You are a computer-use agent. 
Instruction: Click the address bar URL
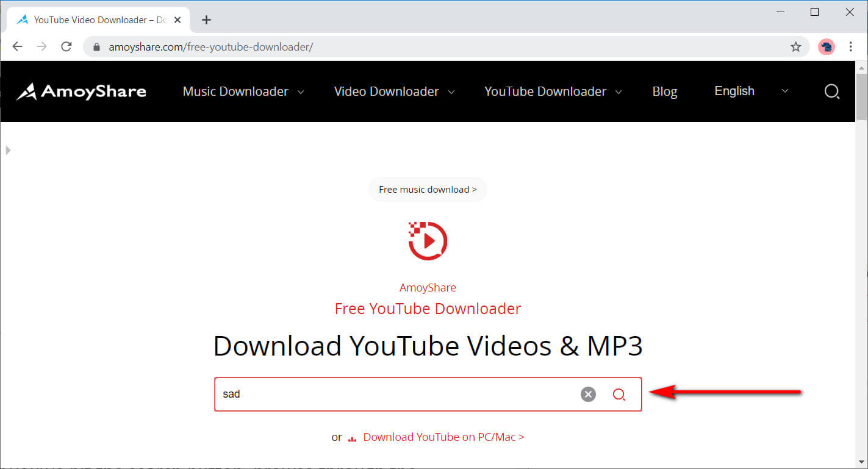click(x=211, y=47)
